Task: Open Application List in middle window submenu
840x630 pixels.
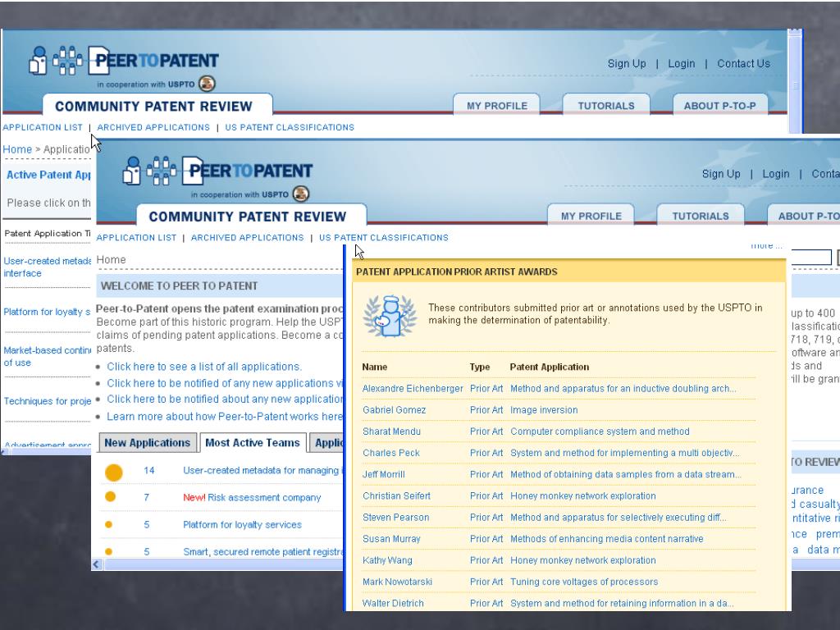Action: coord(136,238)
